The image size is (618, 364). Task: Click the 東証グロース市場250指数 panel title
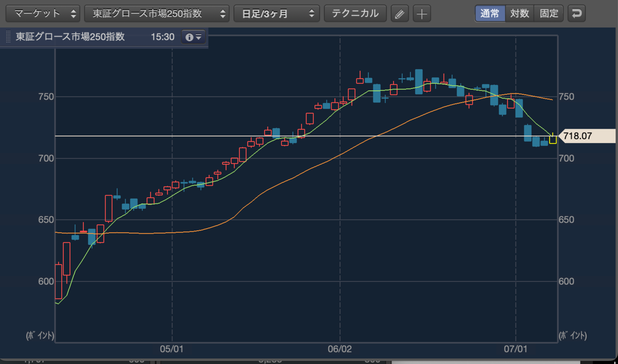coord(70,37)
